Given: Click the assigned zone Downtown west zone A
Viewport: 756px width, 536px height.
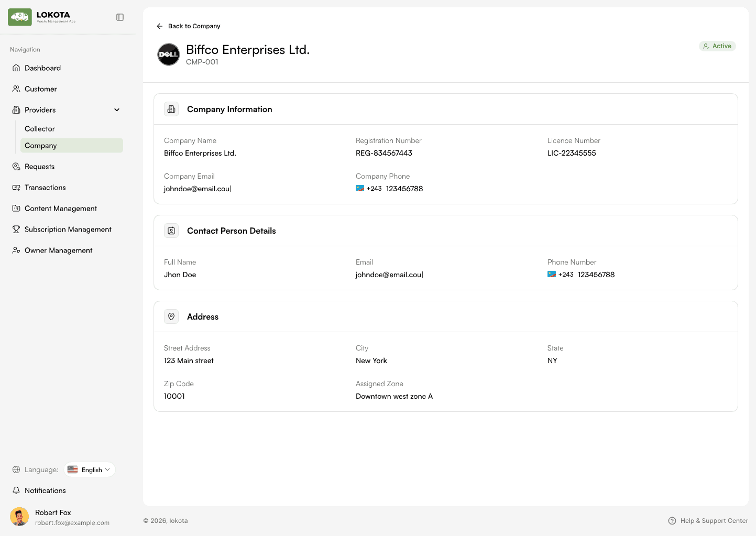Looking at the screenshot, I should [x=395, y=396].
